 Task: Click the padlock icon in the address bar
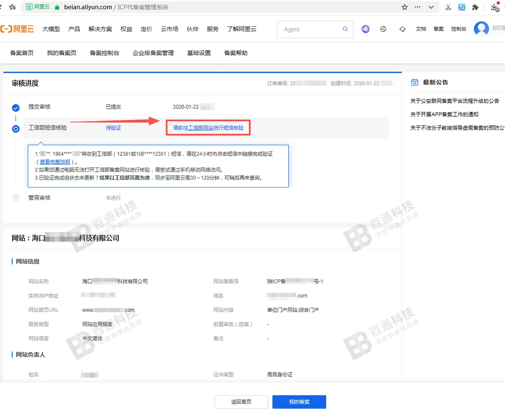pyautogui.click(x=57, y=7)
